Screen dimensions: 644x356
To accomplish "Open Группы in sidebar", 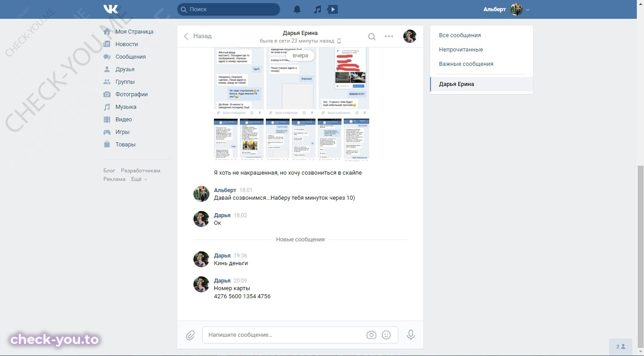I will [125, 82].
